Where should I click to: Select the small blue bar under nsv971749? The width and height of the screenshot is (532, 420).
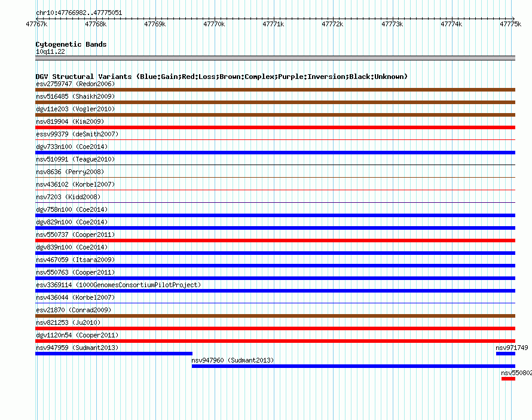(506, 354)
